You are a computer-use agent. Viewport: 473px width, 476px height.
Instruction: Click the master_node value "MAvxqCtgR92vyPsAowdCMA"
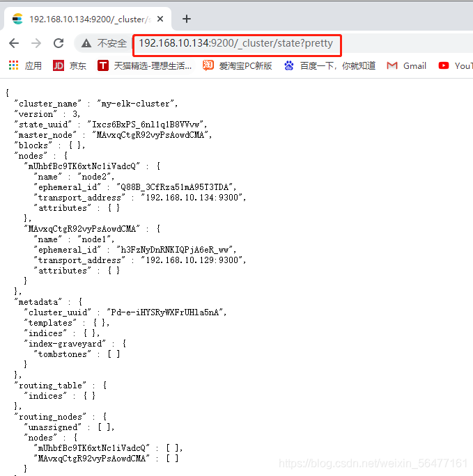tap(150, 135)
